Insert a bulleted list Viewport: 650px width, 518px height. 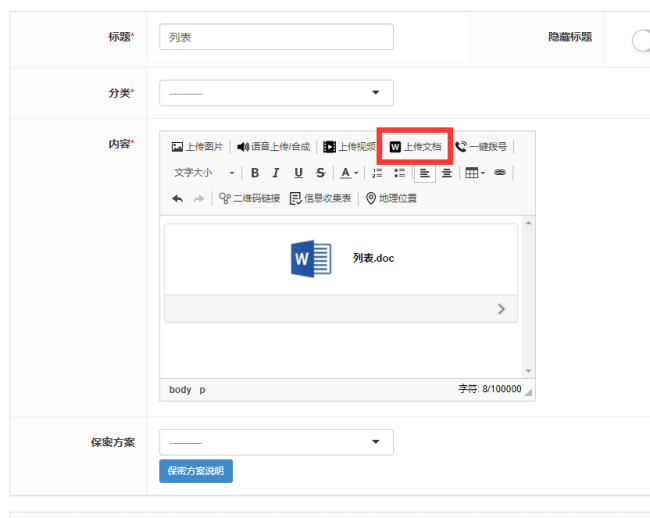(400, 173)
